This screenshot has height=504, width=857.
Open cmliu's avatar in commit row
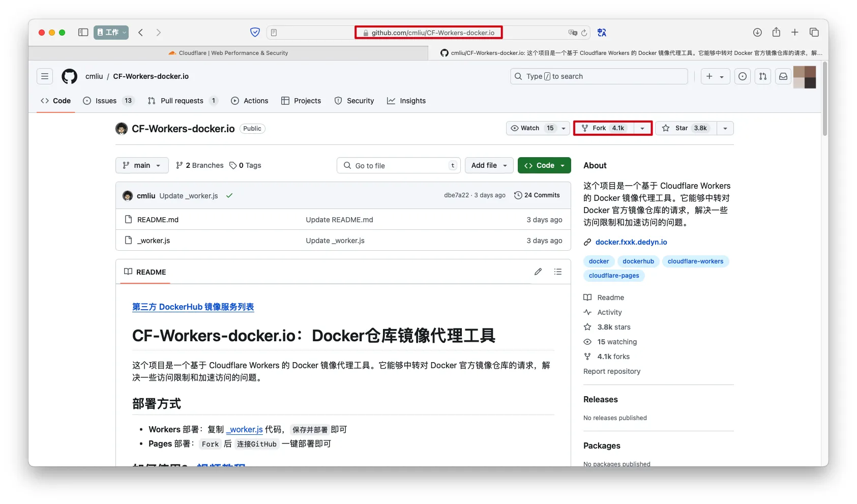pos(128,196)
